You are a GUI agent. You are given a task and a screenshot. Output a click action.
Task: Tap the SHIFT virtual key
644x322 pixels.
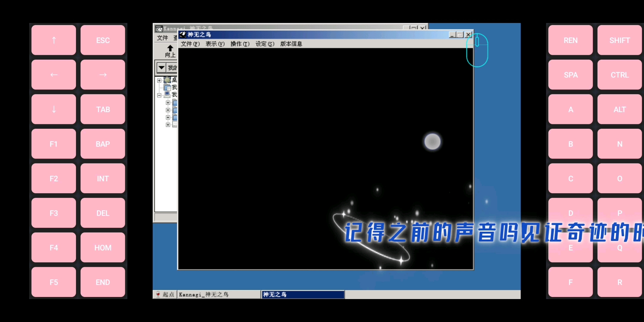(620, 40)
